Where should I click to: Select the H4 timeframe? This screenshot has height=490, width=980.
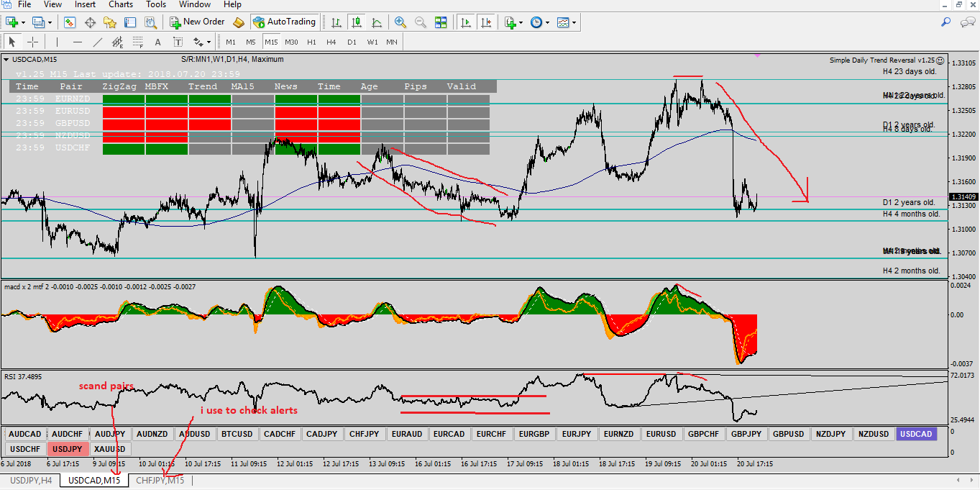pos(331,42)
